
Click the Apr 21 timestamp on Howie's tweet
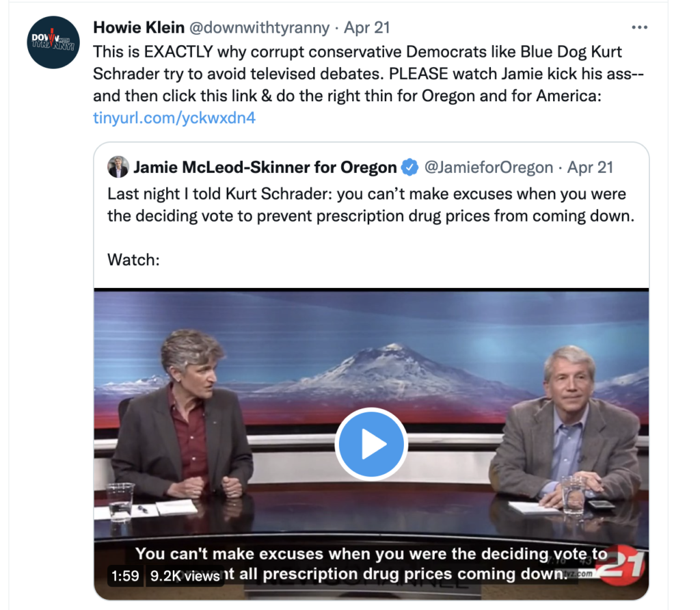tap(366, 28)
